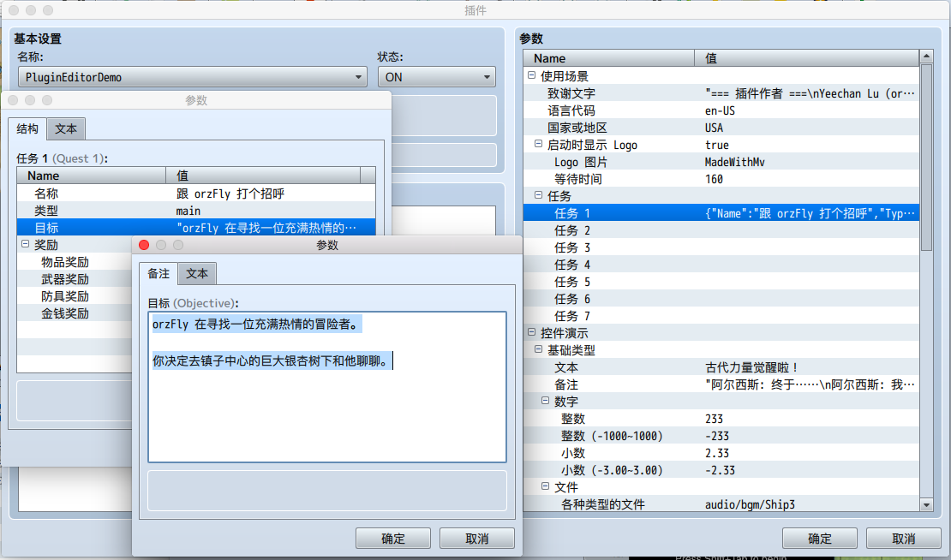Image resolution: width=951 pixels, height=560 pixels.
Task: Collapse the 使用场景 group in parameters list
Action: pyautogui.click(x=531, y=75)
